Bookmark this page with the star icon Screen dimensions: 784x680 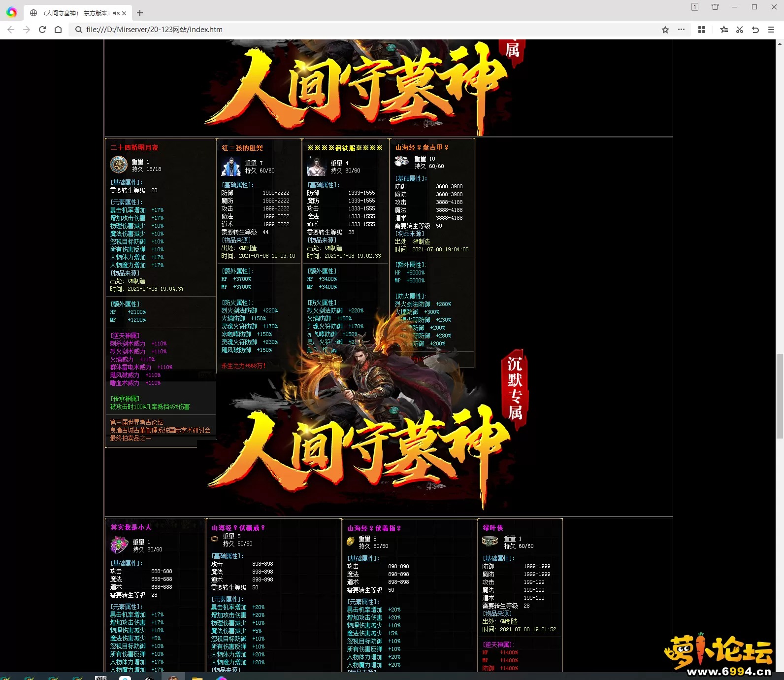tap(665, 30)
